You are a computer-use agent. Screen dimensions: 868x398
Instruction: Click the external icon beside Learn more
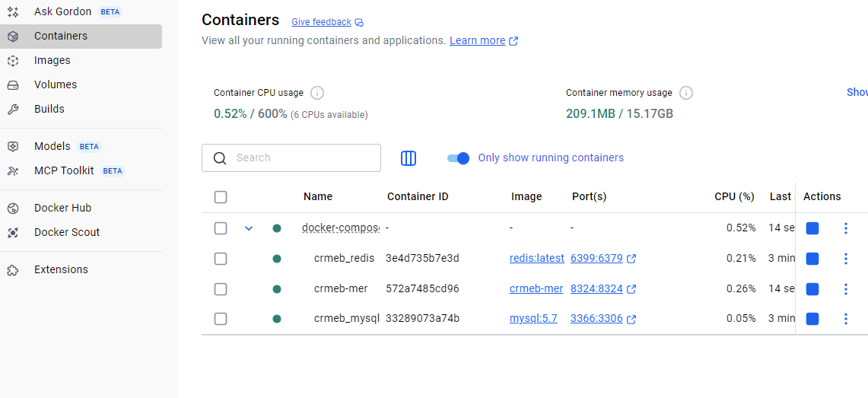tap(513, 41)
